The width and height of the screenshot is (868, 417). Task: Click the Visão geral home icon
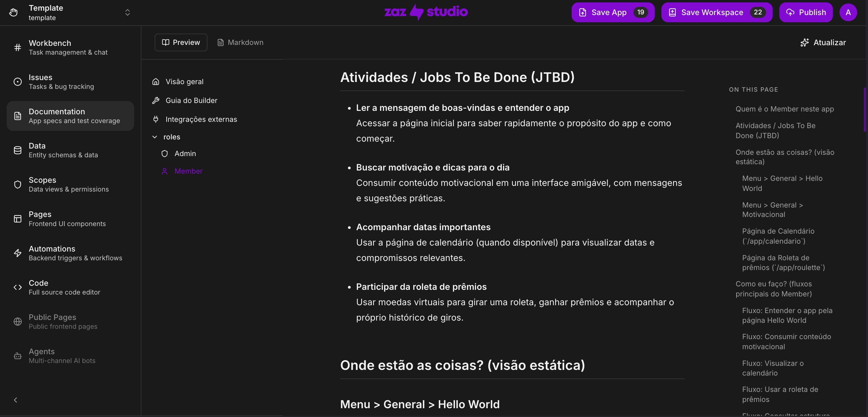click(x=156, y=82)
